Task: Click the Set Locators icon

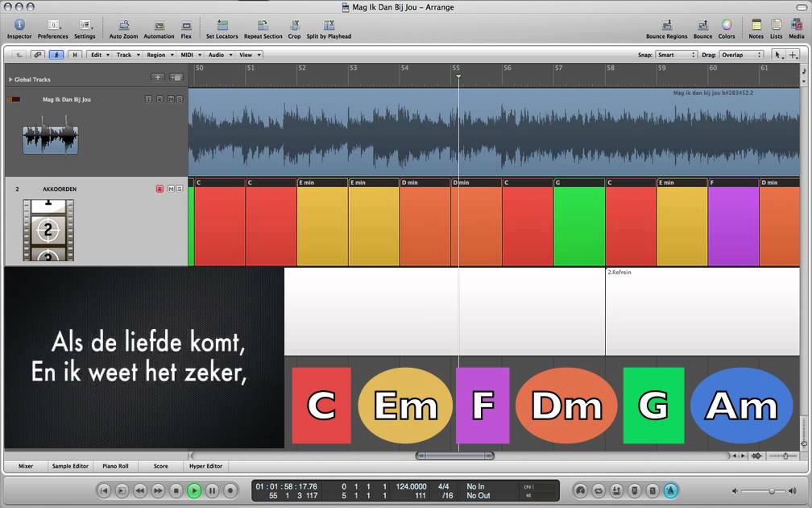Action: tap(222, 28)
